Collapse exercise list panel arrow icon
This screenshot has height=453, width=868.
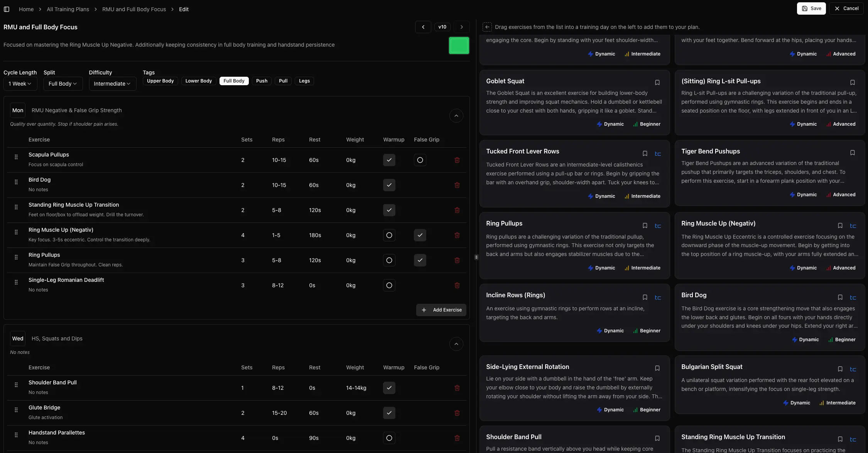tap(487, 27)
